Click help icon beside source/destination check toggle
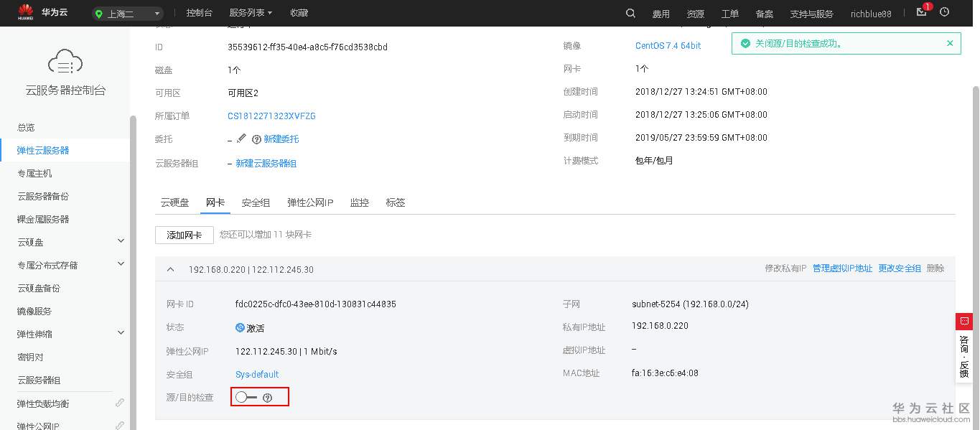 tap(268, 398)
